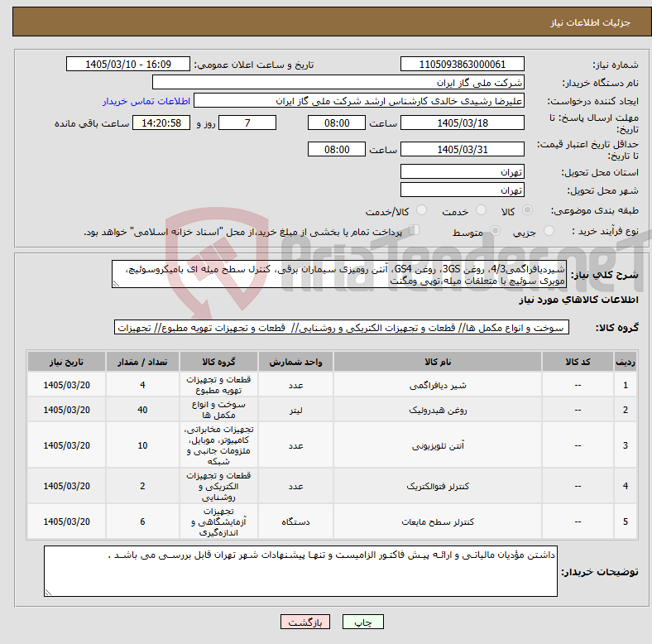
Task: Click the need date in شیر دیافراگمی row
Action: click(x=66, y=385)
